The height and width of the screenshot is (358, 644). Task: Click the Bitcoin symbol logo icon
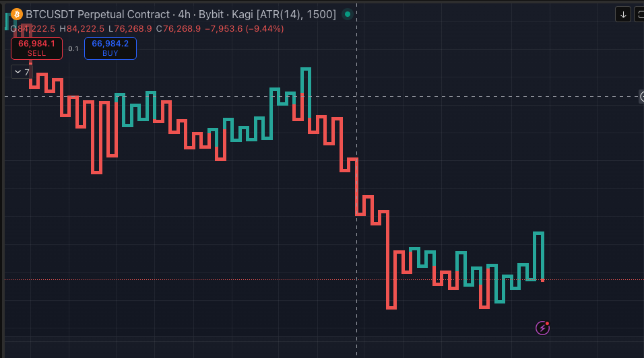pyautogui.click(x=17, y=14)
